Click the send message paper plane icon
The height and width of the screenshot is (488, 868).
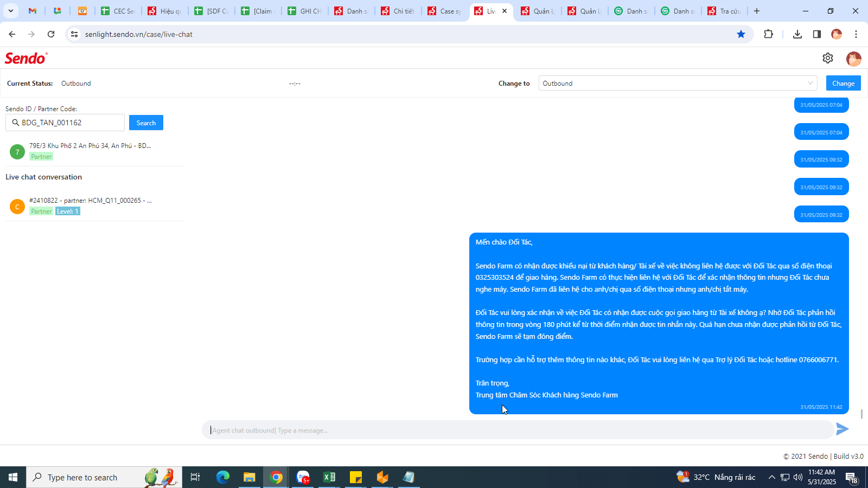(842, 429)
